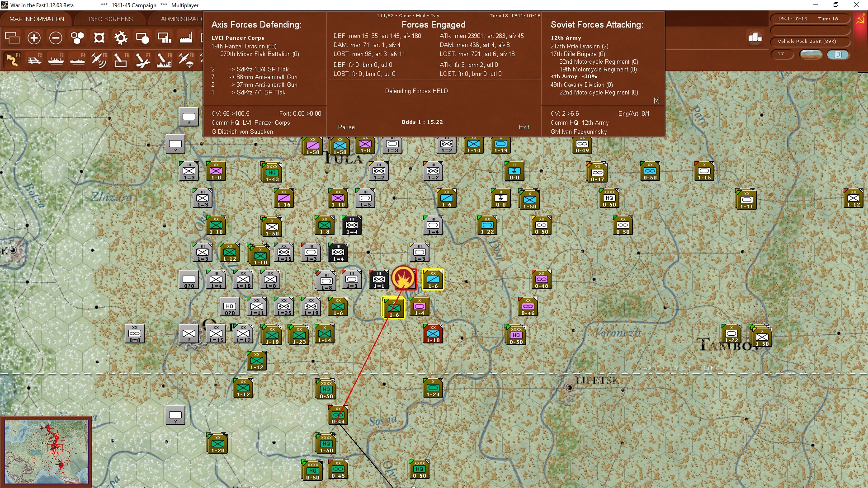
Task: Select the 0-44 unit on red line
Action: [338, 415]
